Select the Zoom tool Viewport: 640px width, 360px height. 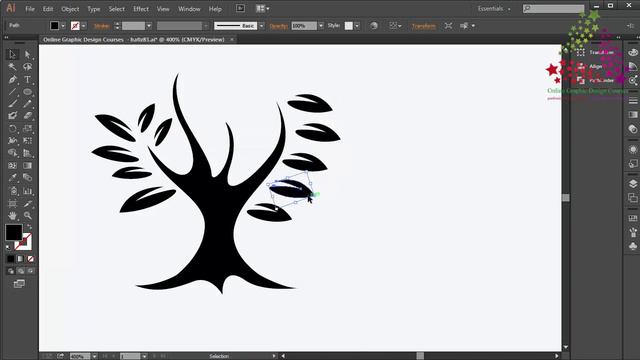pyautogui.click(x=27, y=215)
